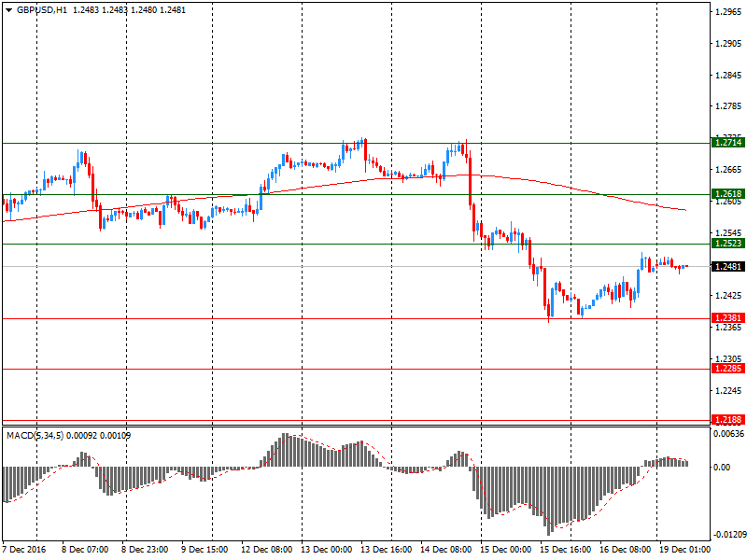
Task: Select the 1.2714 green price label
Action: [x=728, y=143]
